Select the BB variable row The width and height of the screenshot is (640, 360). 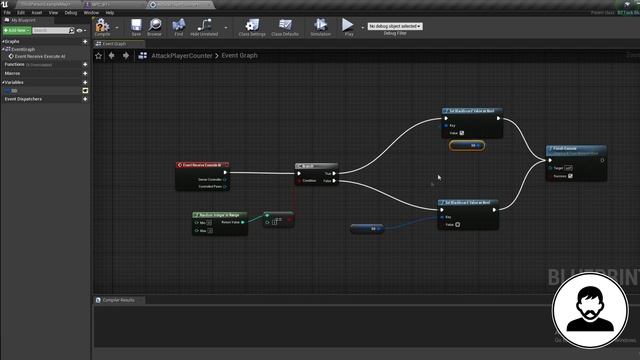tap(45, 91)
